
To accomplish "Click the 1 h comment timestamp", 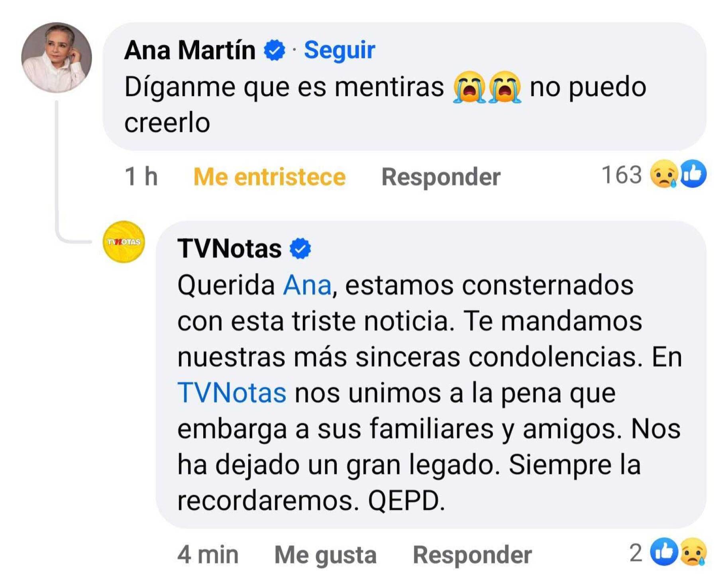I will point(141,177).
